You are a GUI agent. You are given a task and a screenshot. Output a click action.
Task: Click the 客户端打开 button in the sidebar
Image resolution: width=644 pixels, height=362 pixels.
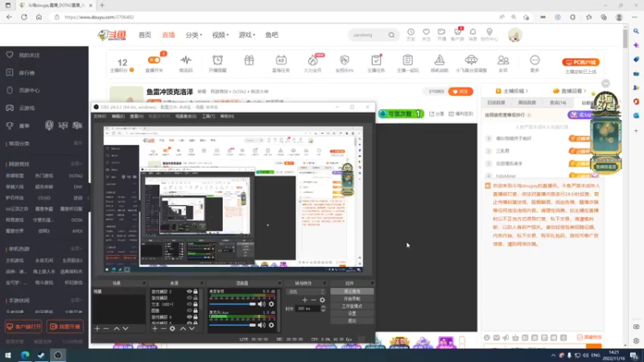pyautogui.click(x=24, y=327)
